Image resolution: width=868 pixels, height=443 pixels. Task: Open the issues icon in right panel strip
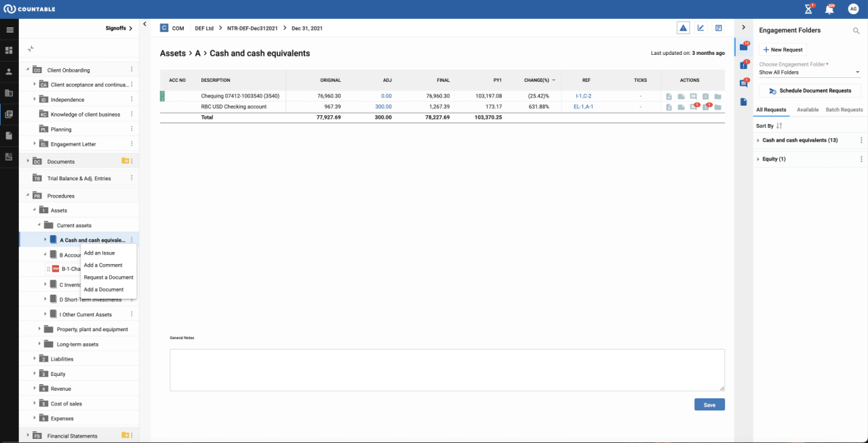point(744,65)
